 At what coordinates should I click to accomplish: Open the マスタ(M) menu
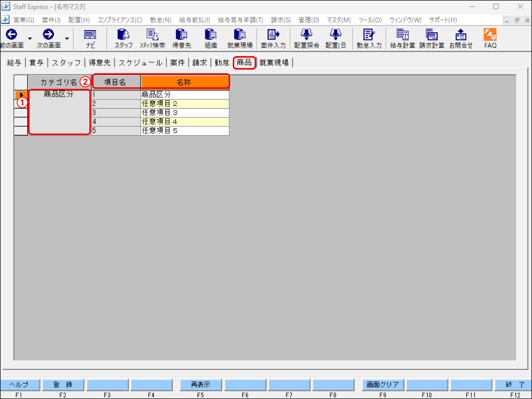[339, 20]
